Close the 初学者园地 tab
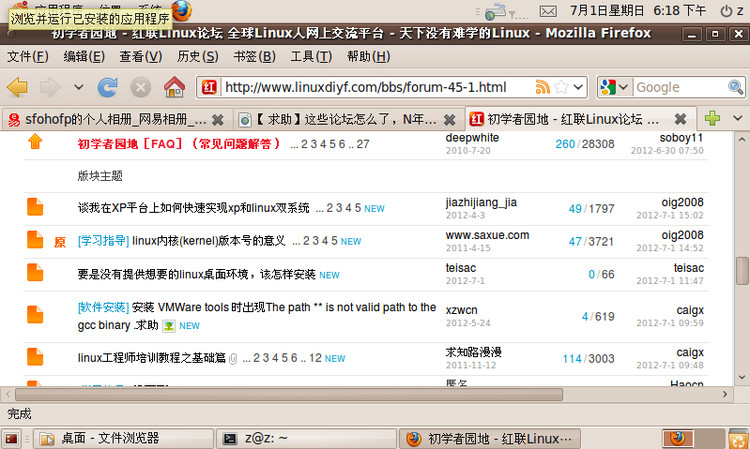The width and height of the screenshot is (750, 449). tap(680, 119)
